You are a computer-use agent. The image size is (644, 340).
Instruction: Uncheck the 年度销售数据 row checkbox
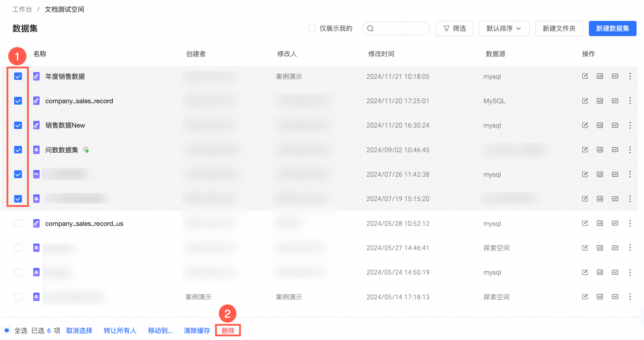pyautogui.click(x=18, y=76)
